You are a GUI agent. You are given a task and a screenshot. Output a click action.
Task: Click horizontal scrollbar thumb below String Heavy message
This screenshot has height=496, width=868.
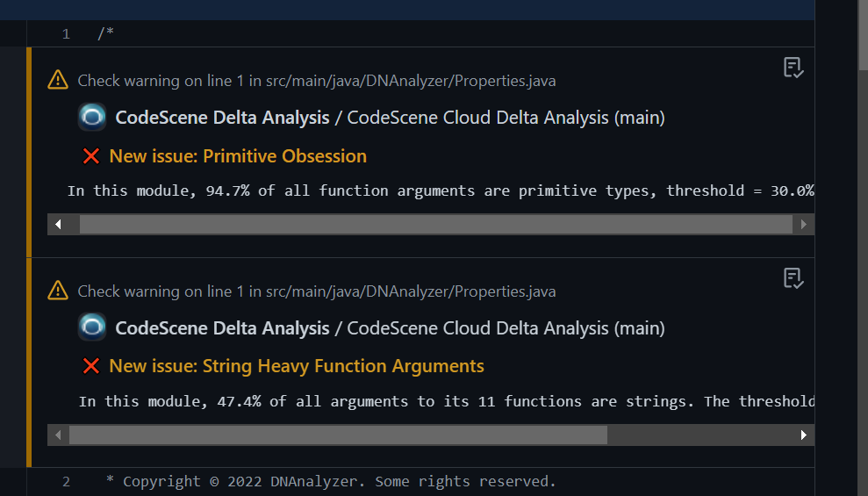pos(338,435)
